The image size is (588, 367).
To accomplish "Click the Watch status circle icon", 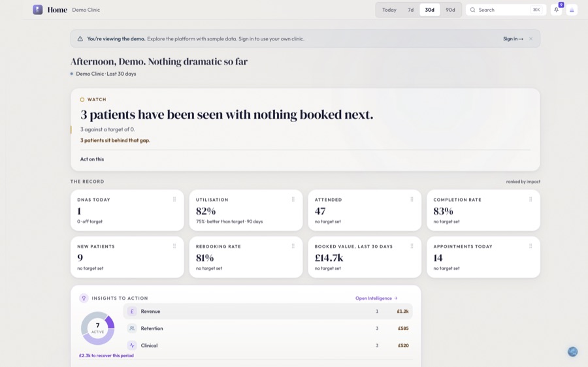I will pos(82,100).
